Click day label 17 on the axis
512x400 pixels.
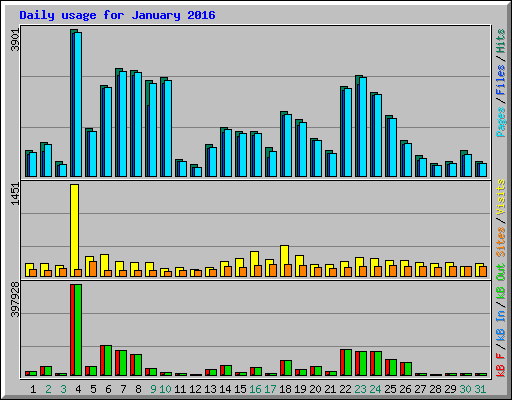[270, 389]
